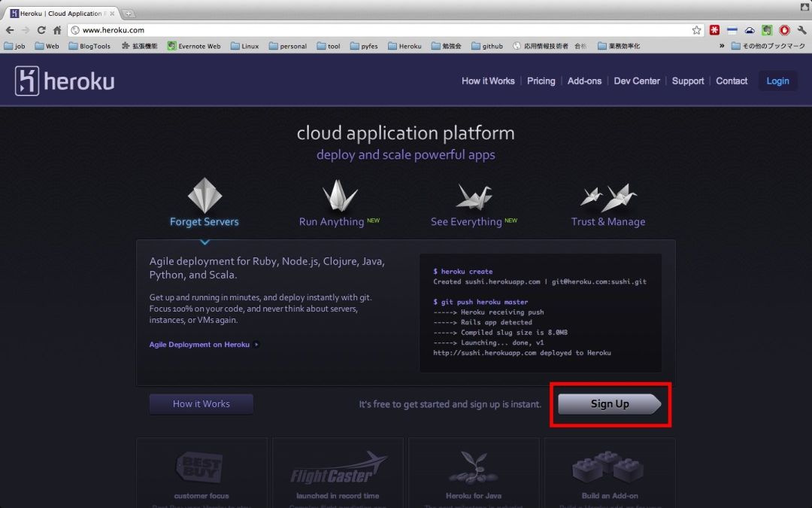Select the See Everything crane icon

coord(474,196)
